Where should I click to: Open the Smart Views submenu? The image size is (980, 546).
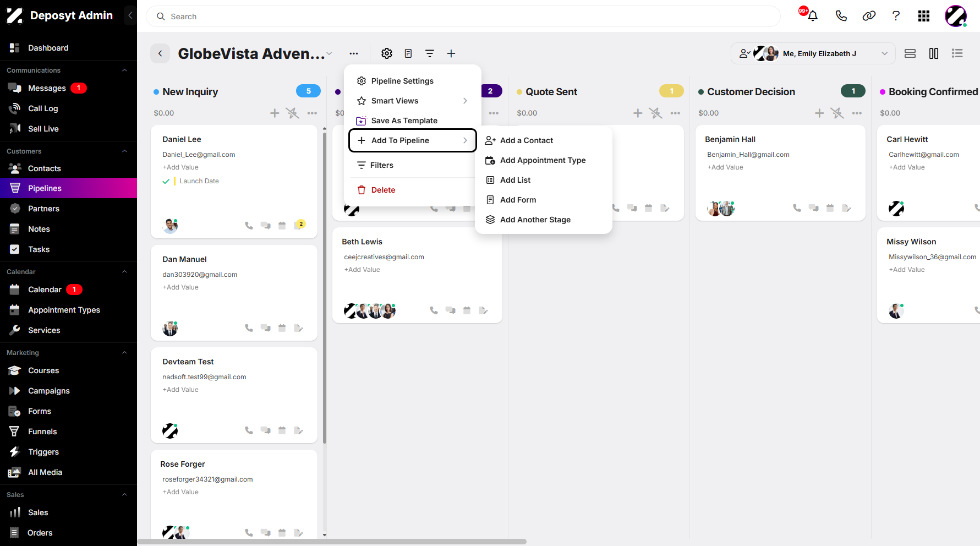[x=413, y=101]
